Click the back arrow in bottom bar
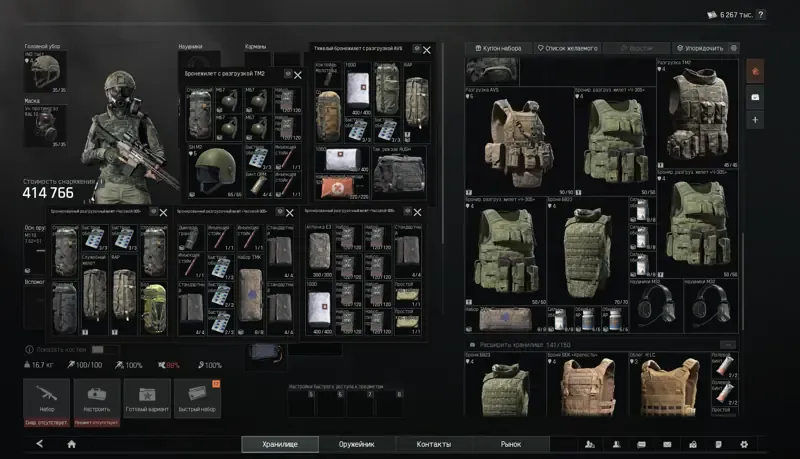Image resolution: width=800 pixels, height=459 pixels. click(40, 444)
